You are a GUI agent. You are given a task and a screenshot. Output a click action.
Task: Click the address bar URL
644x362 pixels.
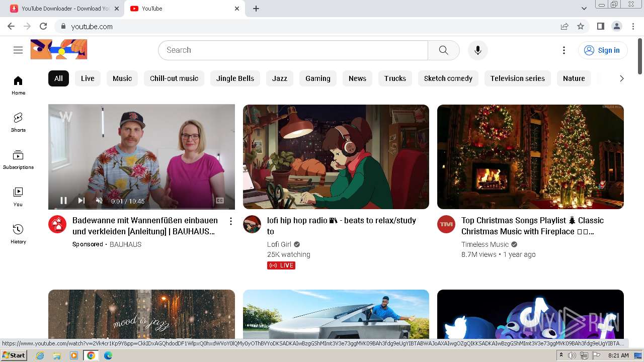pos(92,27)
